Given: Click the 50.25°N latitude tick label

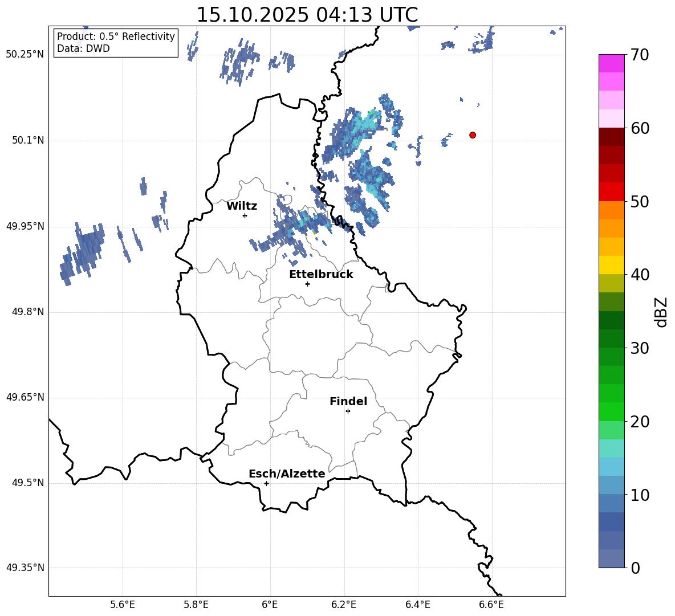Looking at the screenshot, I should [25, 55].
